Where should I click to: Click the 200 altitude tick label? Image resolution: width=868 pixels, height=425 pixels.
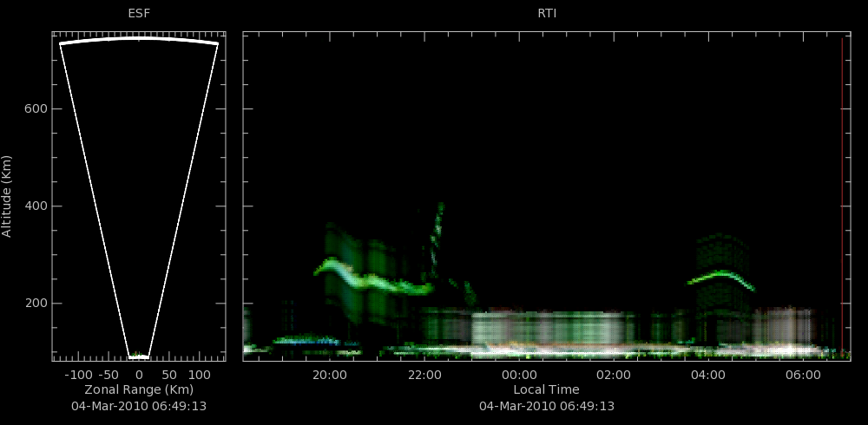pos(36,304)
